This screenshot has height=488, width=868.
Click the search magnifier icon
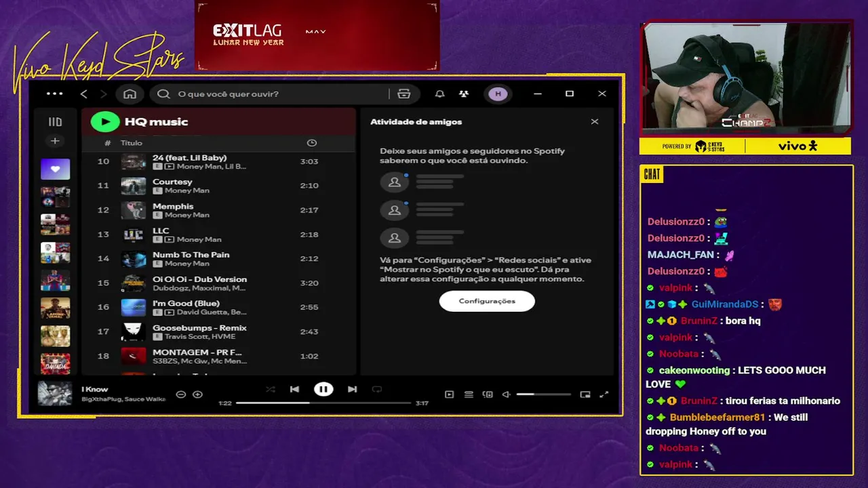(163, 94)
